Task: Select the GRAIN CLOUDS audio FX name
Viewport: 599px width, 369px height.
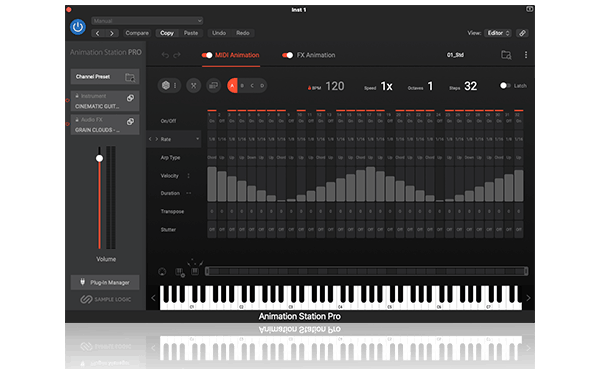Action: point(97,130)
